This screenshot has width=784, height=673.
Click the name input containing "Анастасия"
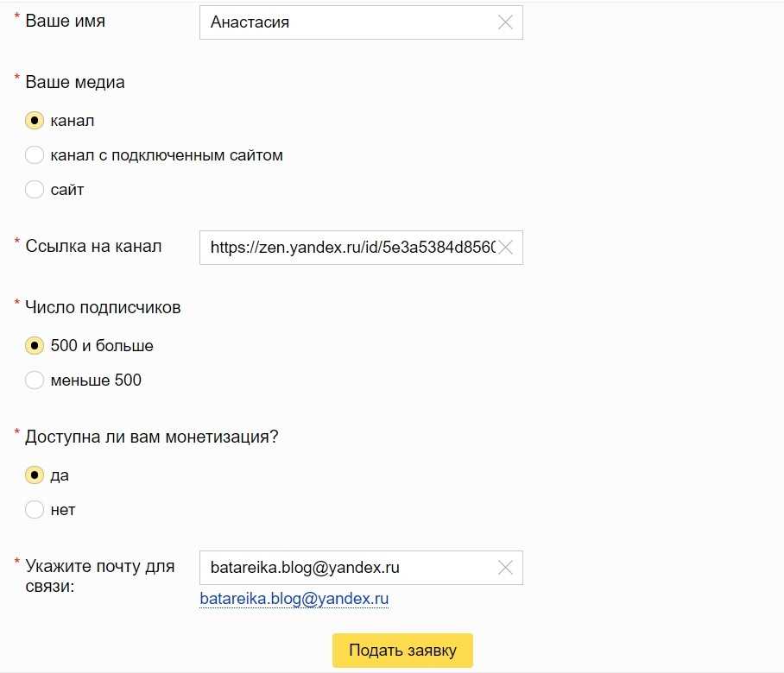point(345,23)
